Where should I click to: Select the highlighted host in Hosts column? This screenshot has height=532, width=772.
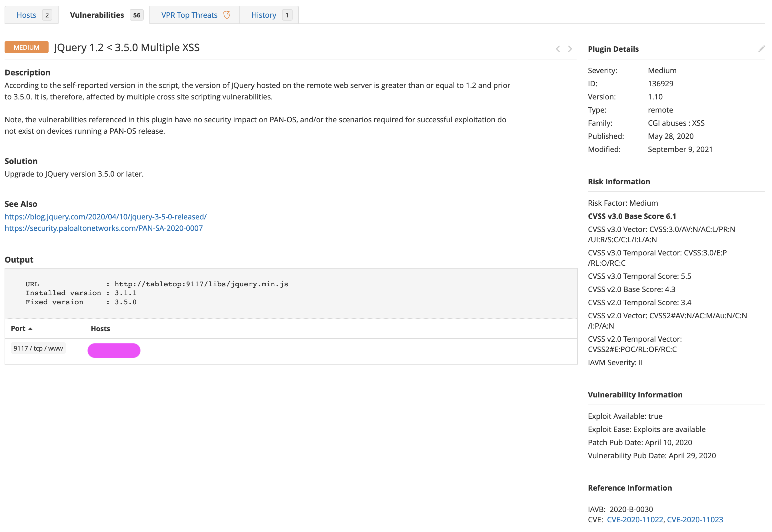click(114, 350)
